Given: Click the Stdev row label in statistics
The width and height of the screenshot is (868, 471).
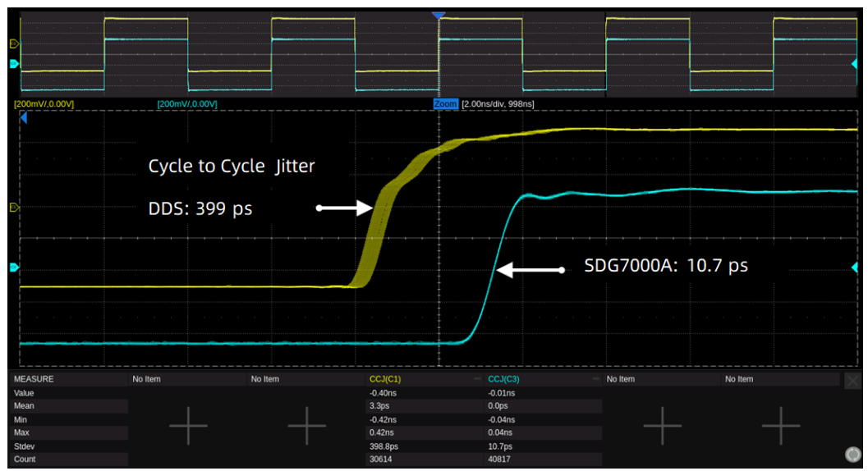Looking at the screenshot, I should tap(25, 446).
